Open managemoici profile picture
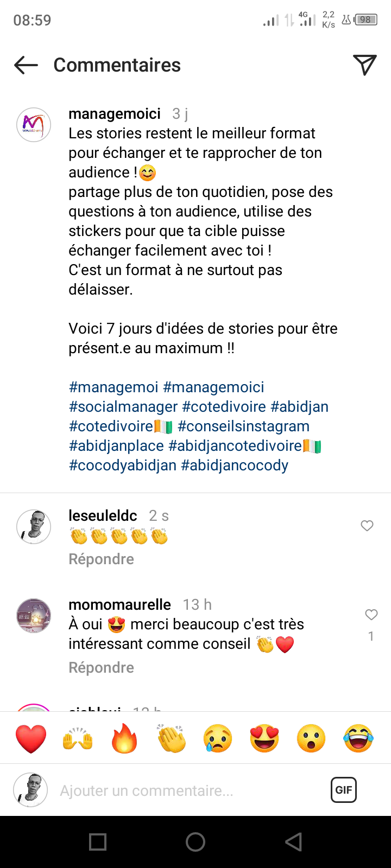The image size is (391, 868). click(x=34, y=125)
